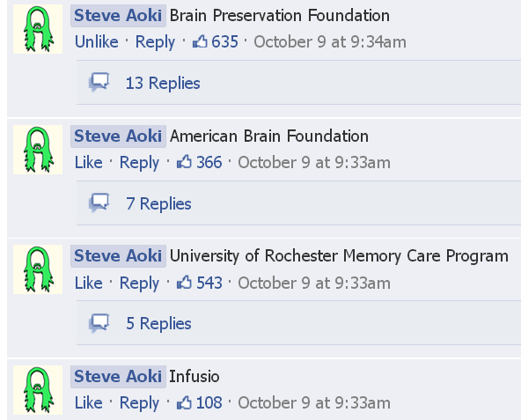Click thumbs-up icon showing 635 likes
The width and height of the screenshot is (521, 420).
[200, 41]
